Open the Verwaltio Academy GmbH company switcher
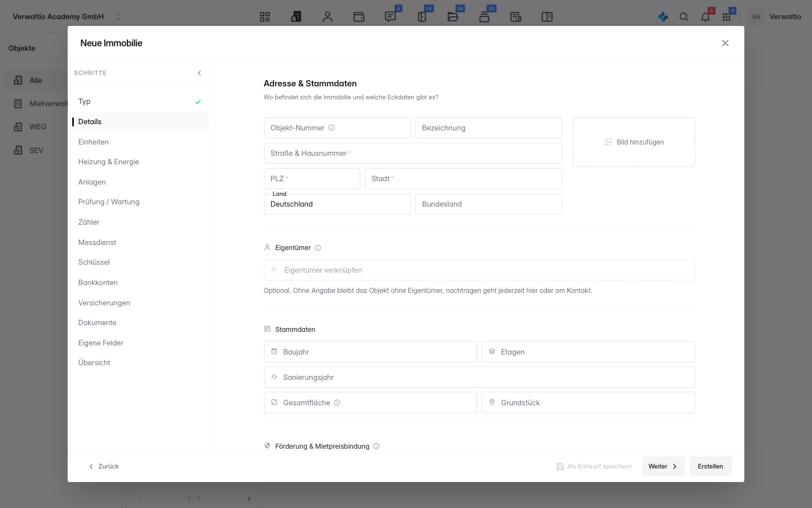 click(x=67, y=17)
